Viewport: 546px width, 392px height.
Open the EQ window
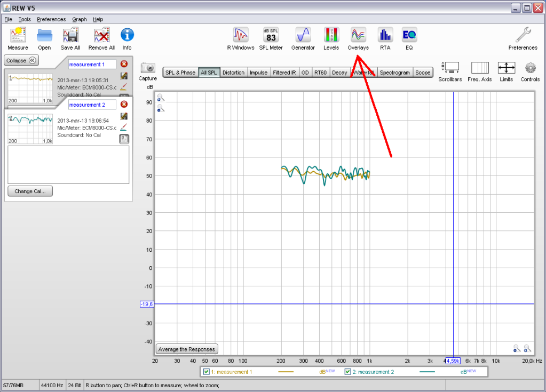point(409,36)
